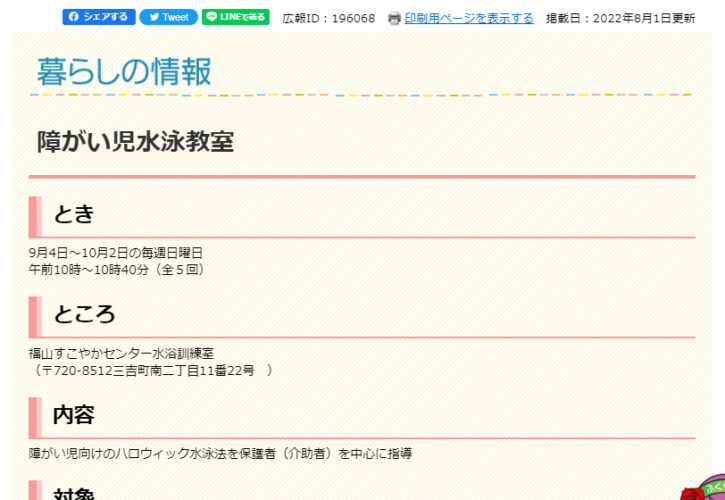
Task: Select the ハロウィック水泳法 description line
Action: coord(220,454)
